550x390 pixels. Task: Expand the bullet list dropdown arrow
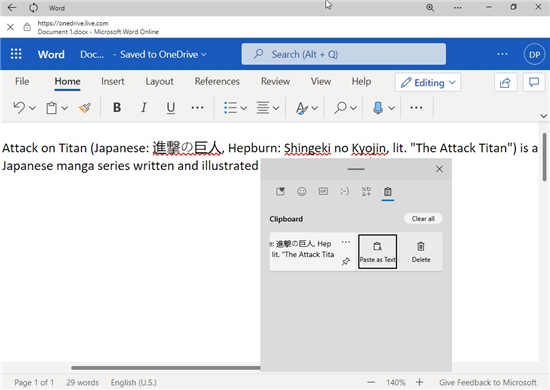pyautogui.click(x=244, y=108)
